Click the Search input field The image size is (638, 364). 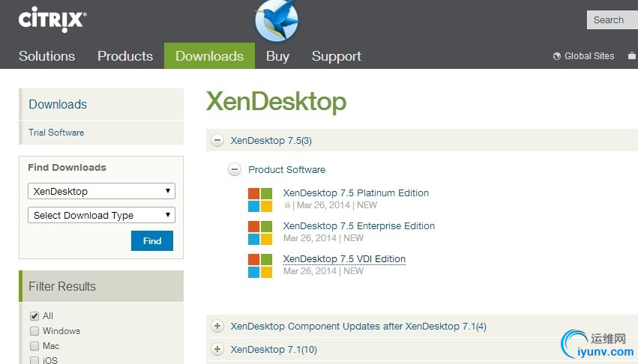coord(613,19)
